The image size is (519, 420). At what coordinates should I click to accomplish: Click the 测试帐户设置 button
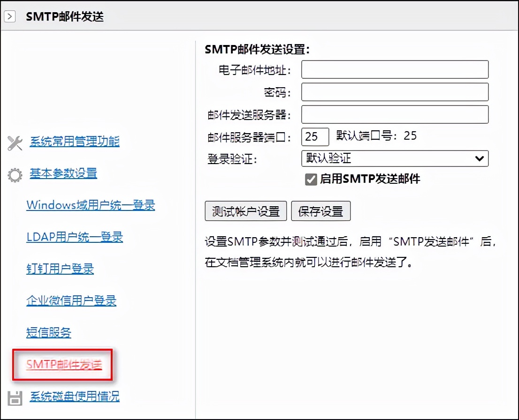click(245, 211)
